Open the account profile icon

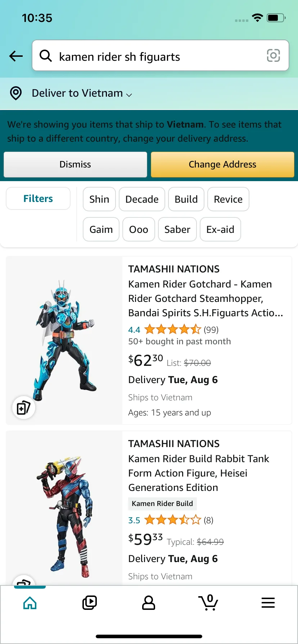tap(149, 603)
